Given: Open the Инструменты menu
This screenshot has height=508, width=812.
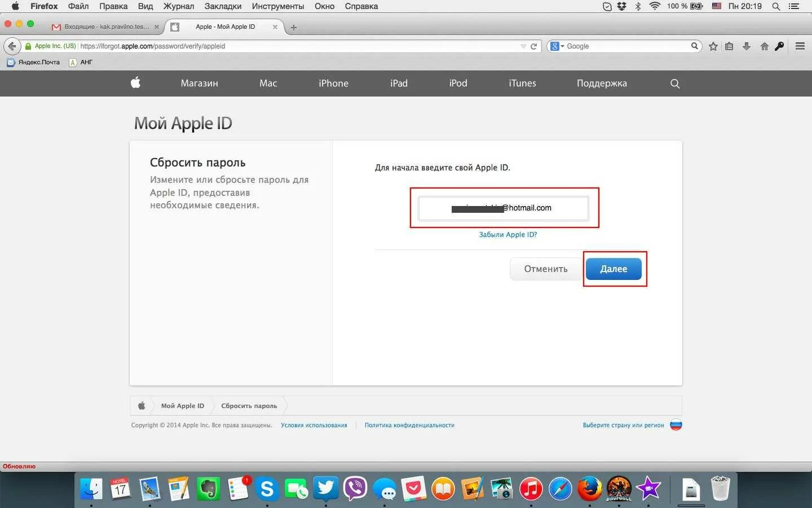Looking at the screenshot, I should (278, 6).
